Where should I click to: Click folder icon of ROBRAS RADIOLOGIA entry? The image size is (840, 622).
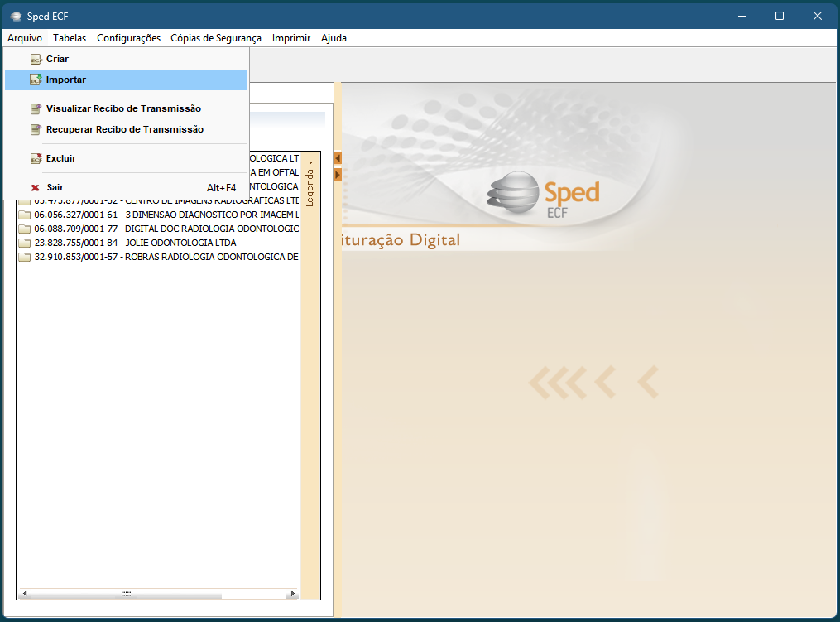coord(25,258)
